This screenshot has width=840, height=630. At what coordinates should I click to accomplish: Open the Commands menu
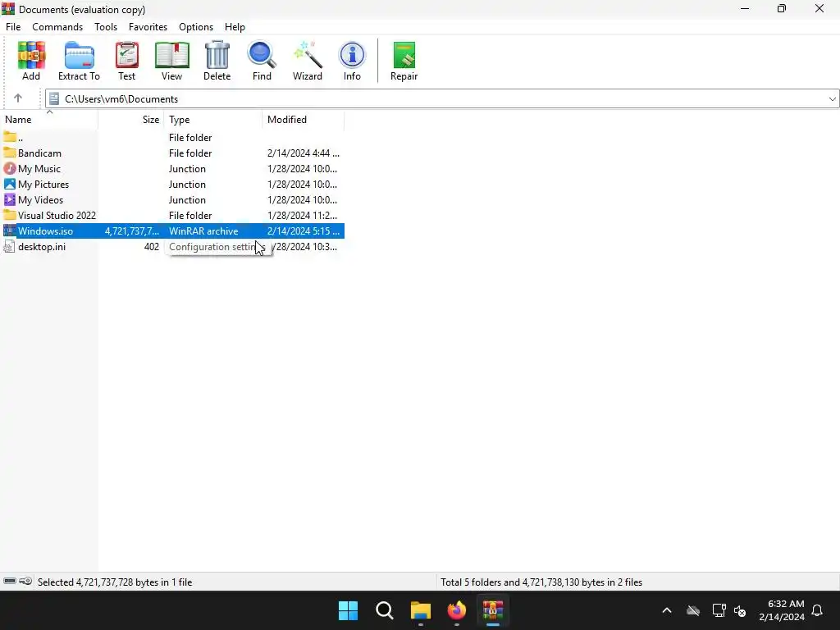(57, 27)
